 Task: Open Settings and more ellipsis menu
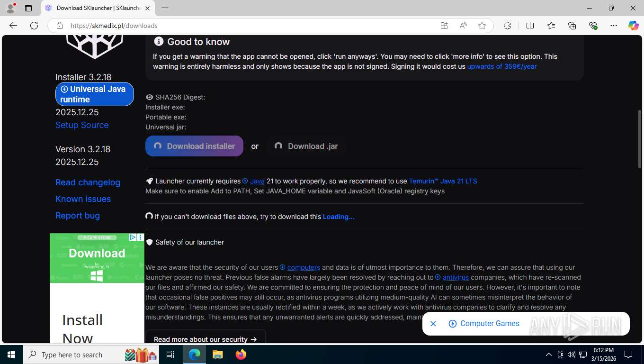[x=614, y=26]
